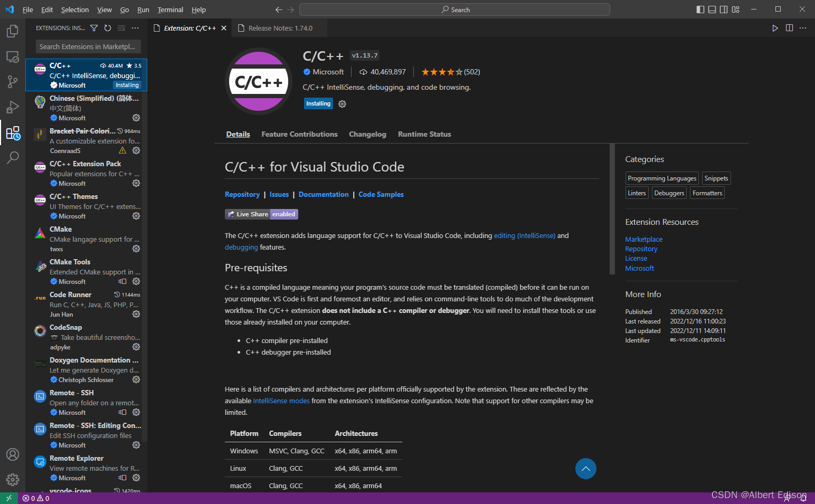This screenshot has width=815, height=504.
Task: Open the File menu
Action: coord(28,9)
